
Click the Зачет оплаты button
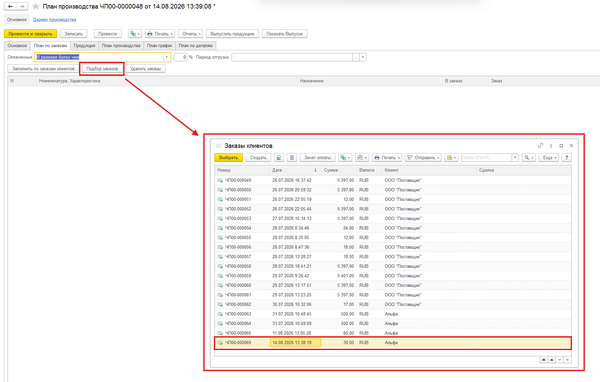[318, 157]
